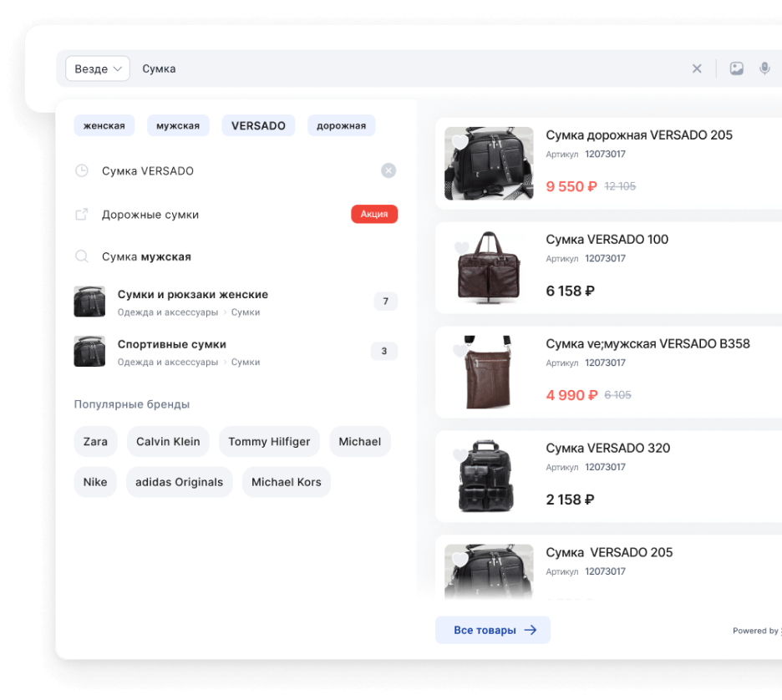Click the price 4 990 ₽
The height and width of the screenshot is (700, 782).
coord(571,395)
